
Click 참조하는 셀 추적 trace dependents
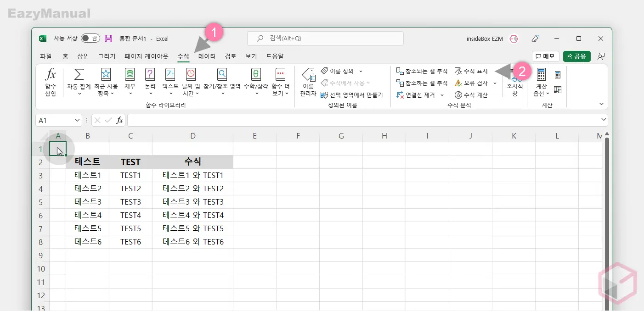point(422,83)
